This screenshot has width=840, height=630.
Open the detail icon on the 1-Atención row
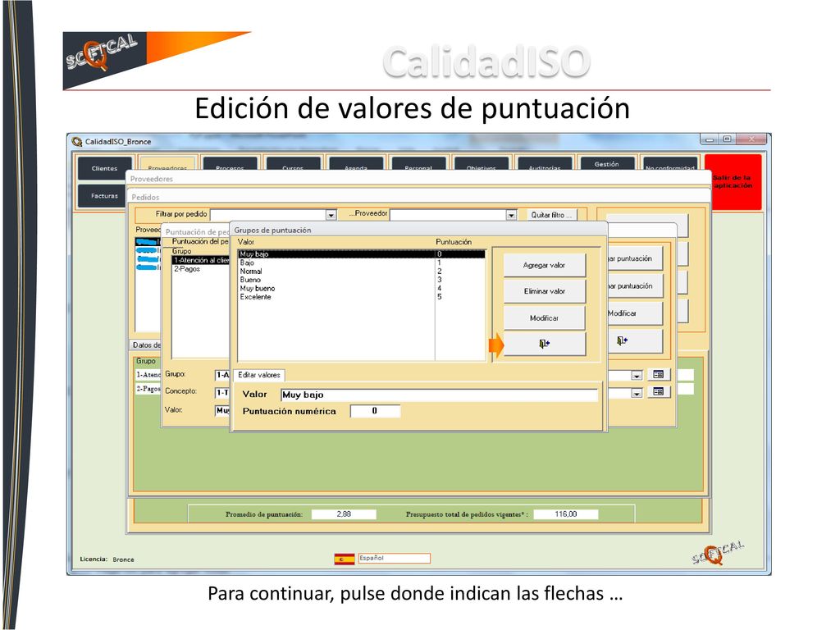(659, 374)
